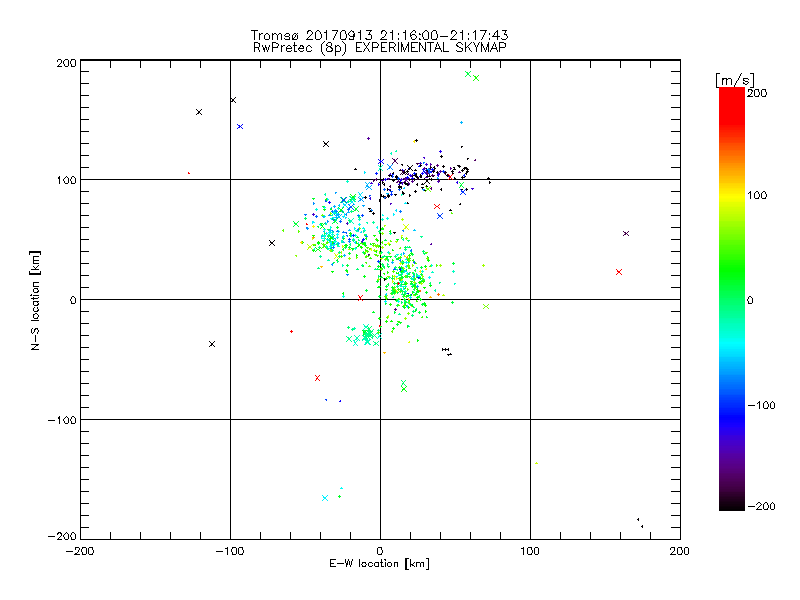The image size is (800, 600).
Task: Click the 'N-S location [km]' axis label
Action: (35, 301)
